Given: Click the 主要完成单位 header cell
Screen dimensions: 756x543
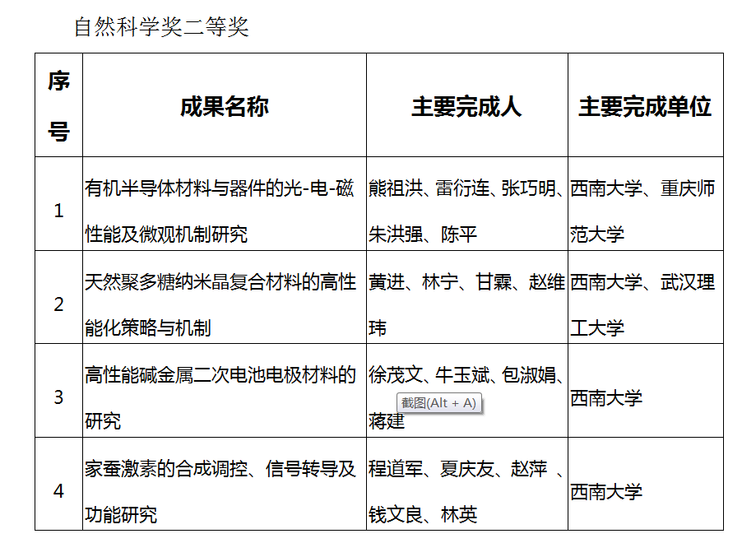Looking at the screenshot, I should 645,106.
